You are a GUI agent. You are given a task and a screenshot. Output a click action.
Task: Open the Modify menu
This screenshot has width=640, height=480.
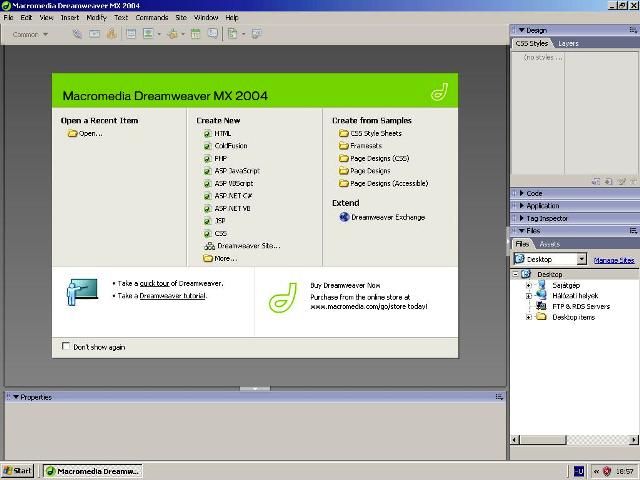(x=96, y=18)
